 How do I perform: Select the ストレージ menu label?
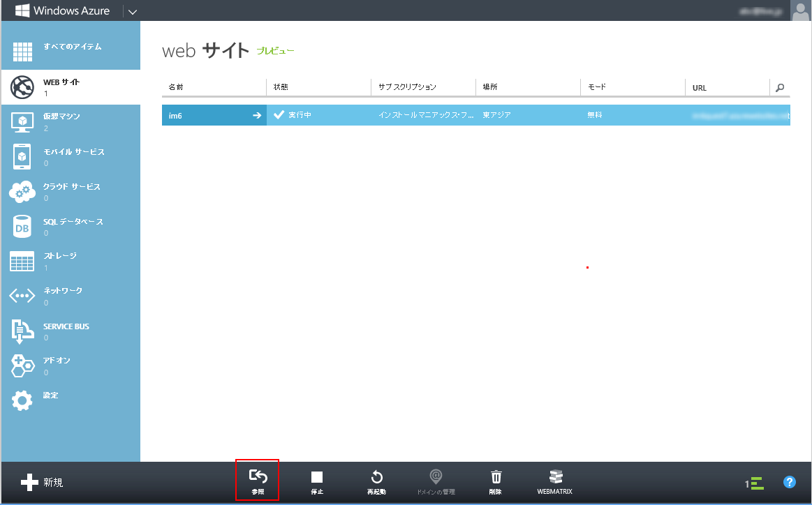pyautogui.click(x=60, y=255)
